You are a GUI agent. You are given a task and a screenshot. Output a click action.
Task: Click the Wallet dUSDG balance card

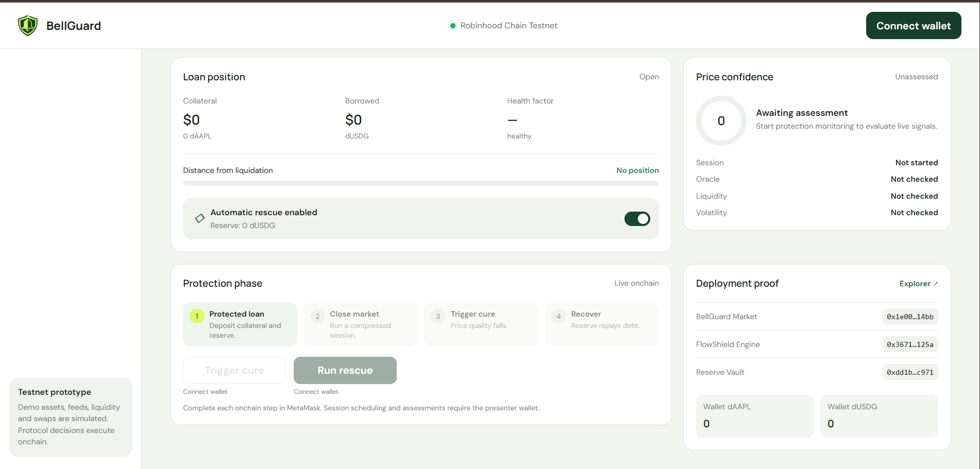pyautogui.click(x=879, y=416)
